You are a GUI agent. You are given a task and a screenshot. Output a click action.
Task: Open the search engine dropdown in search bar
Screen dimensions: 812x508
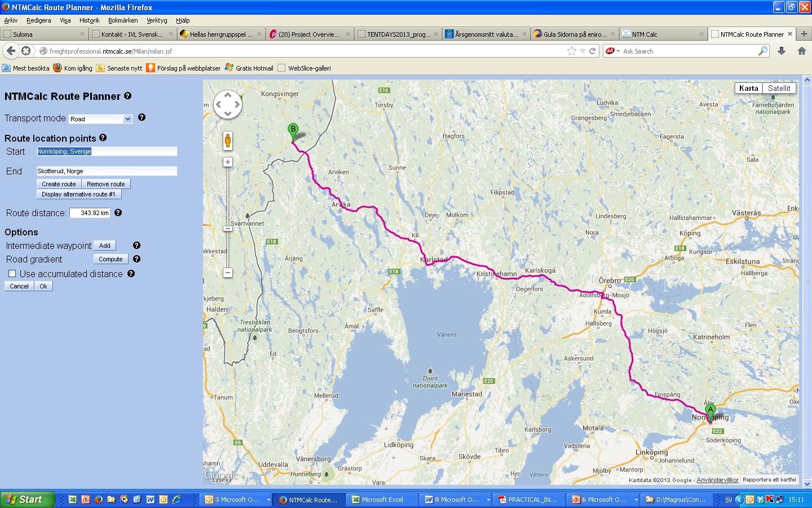tap(618, 51)
